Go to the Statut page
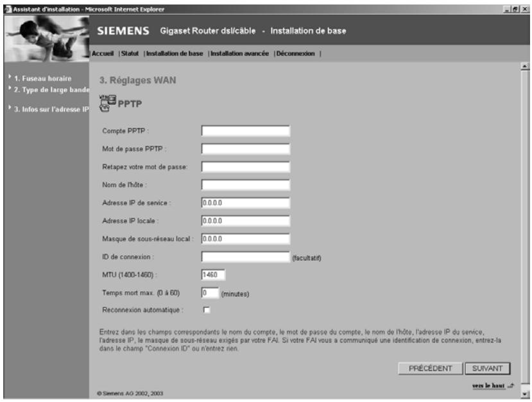Screen dimensions: 532x402 tap(130, 54)
